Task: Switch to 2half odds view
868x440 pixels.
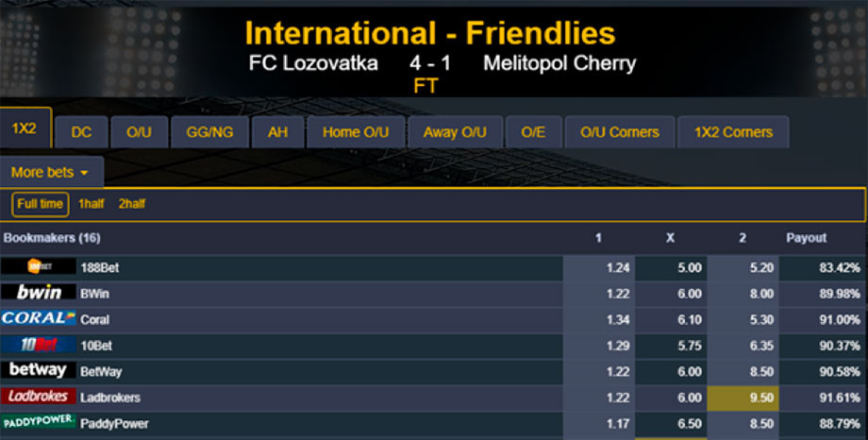Action: coord(132,204)
